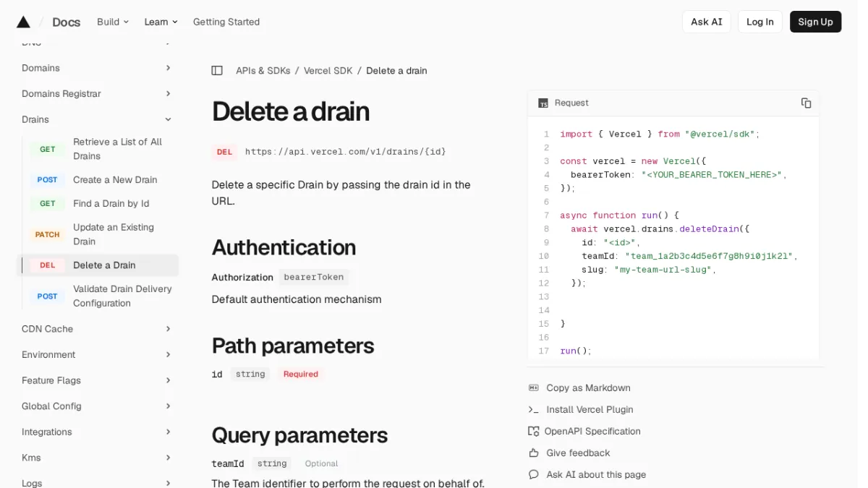Viewport: 868px width, 488px height.
Task: Click the Ask AI button
Action: (706, 22)
